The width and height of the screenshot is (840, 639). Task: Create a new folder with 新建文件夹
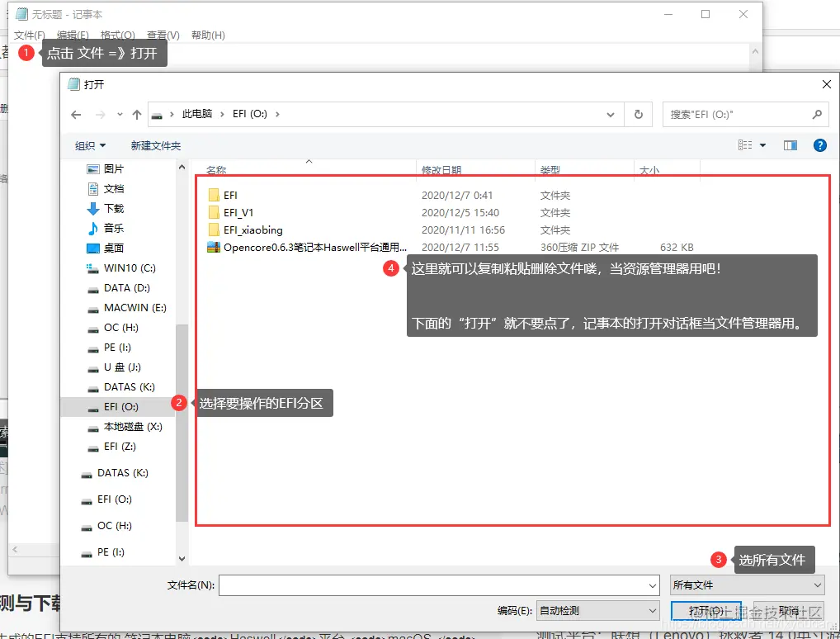[156, 146]
